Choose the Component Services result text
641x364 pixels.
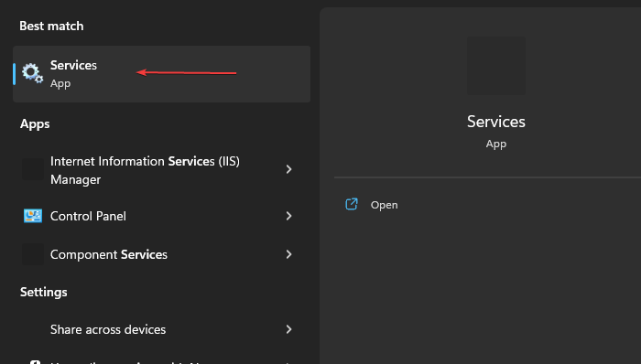(x=109, y=254)
